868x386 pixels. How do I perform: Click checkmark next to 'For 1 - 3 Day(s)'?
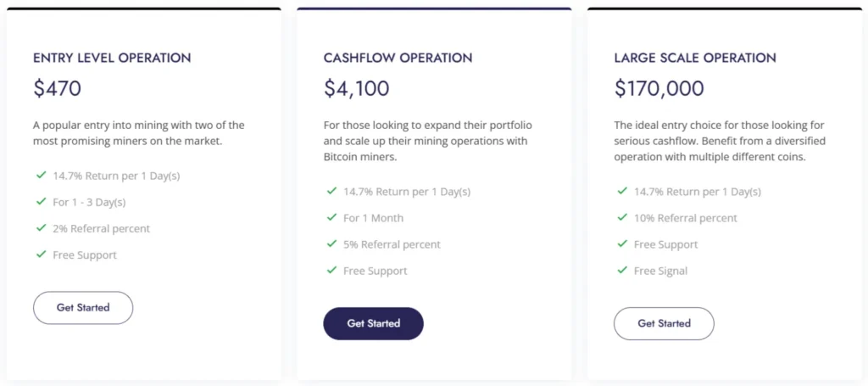[x=41, y=202]
